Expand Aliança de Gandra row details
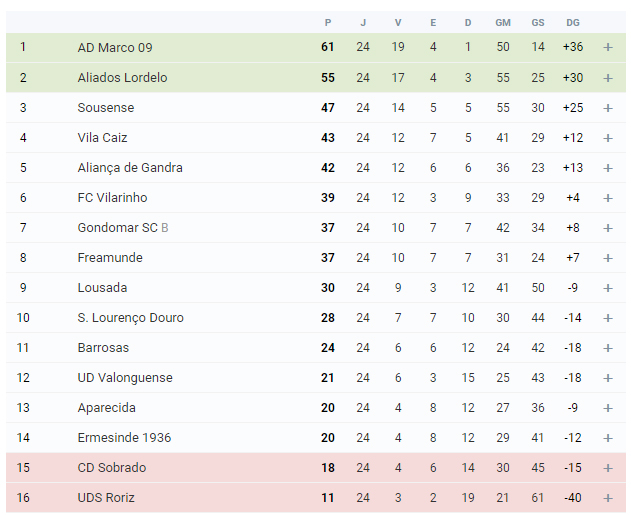631x517 pixels. point(608,168)
